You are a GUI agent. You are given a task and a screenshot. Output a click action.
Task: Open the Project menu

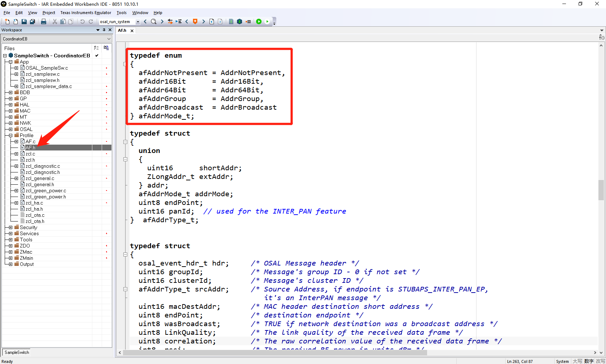pos(49,13)
